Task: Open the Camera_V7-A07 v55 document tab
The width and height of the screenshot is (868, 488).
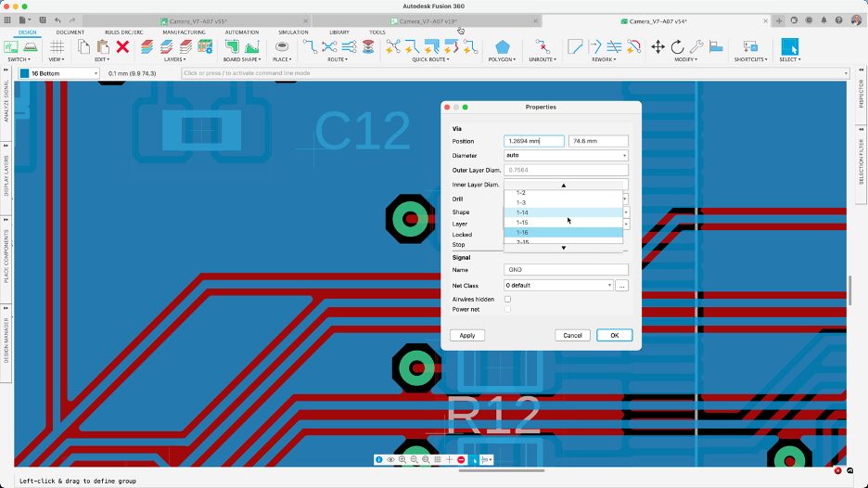Action: point(198,21)
